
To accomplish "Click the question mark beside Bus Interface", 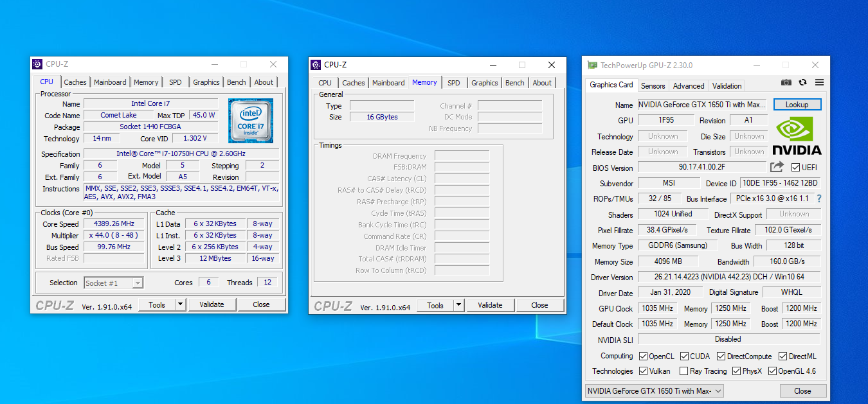I will pyautogui.click(x=819, y=198).
